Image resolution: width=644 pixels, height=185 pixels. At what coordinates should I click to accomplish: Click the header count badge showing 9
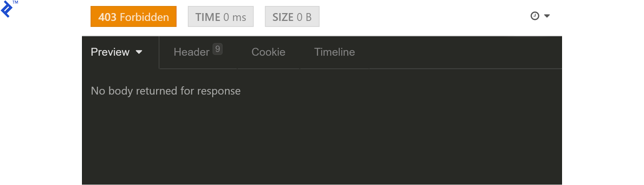(x=218, y=49)
